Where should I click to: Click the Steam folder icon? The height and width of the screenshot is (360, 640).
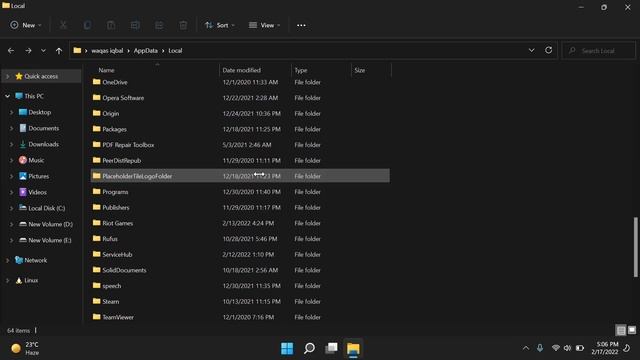coord(96,301)
